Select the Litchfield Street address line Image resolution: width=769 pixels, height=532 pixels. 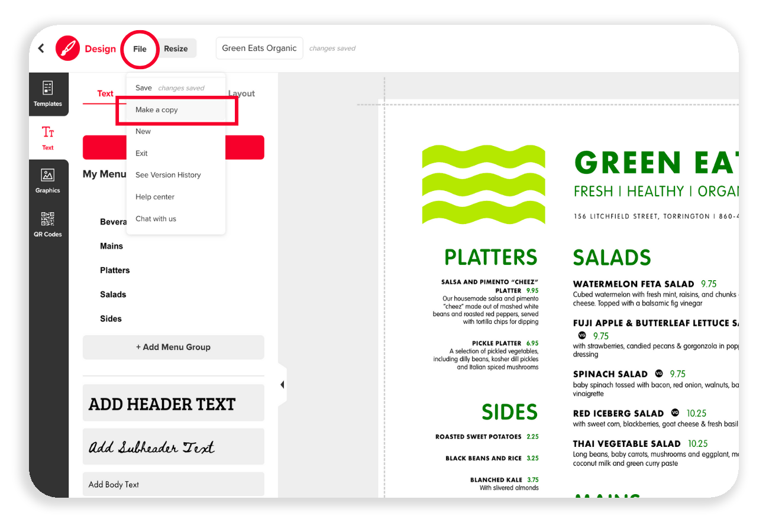pos(656,216)
